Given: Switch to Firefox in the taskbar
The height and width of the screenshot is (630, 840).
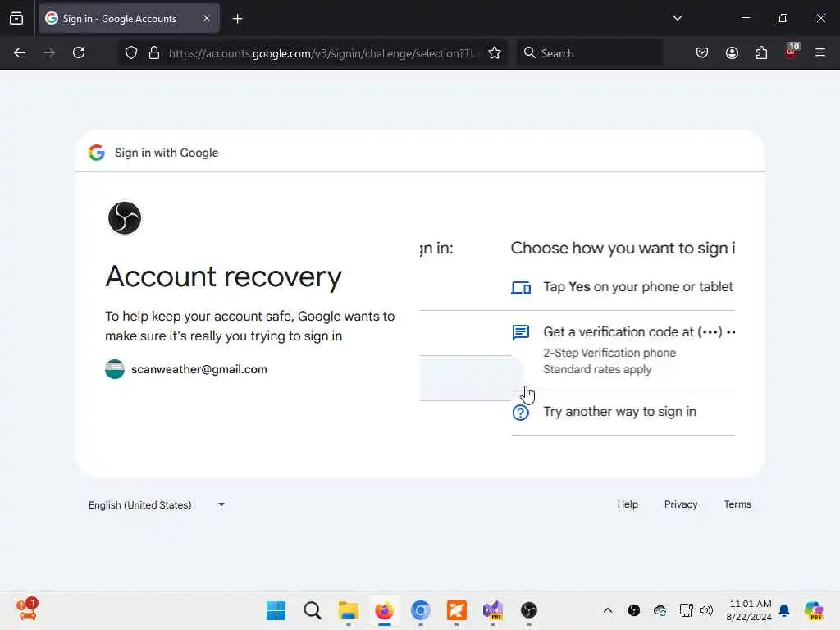Looking at the screenshot, I should click(384, 610).
